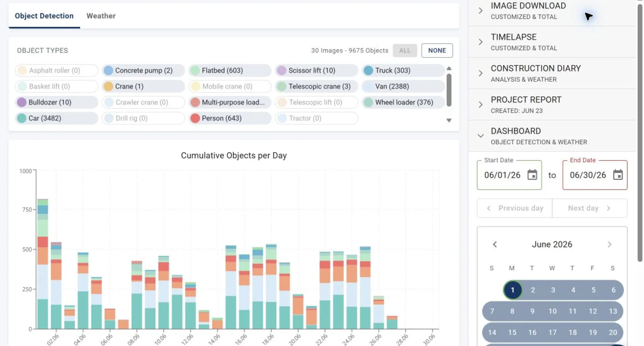Go to previous month in calendar
The image size is (644, 346).
point(495,244)
